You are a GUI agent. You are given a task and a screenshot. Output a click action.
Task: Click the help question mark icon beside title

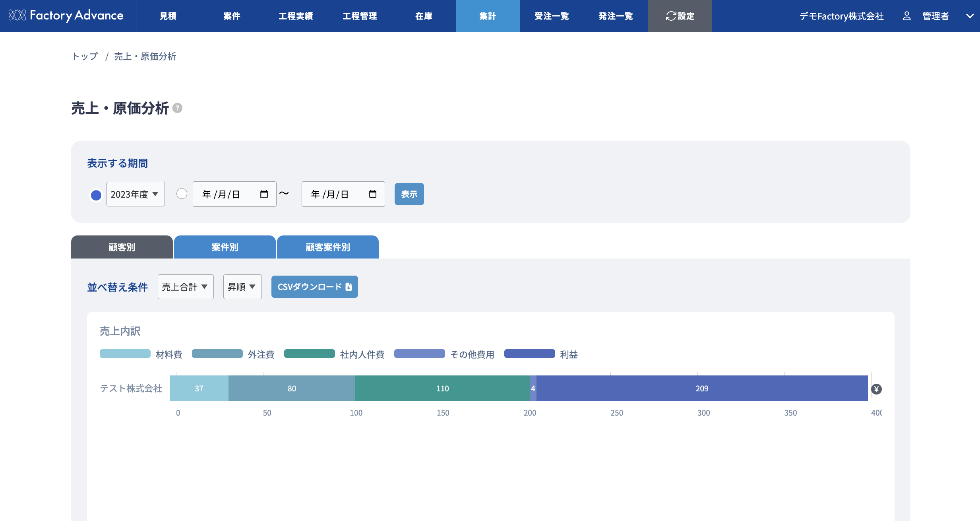[178, 108]
